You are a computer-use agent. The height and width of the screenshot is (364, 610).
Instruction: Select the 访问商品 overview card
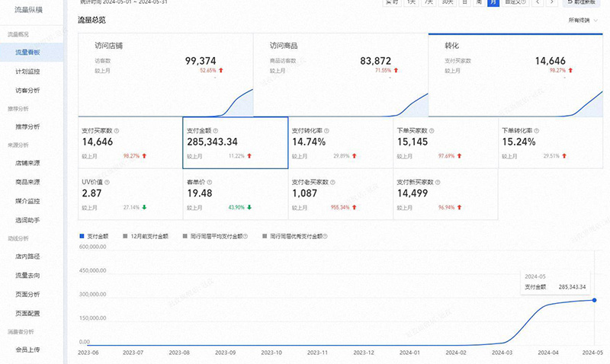click(341, 75)
